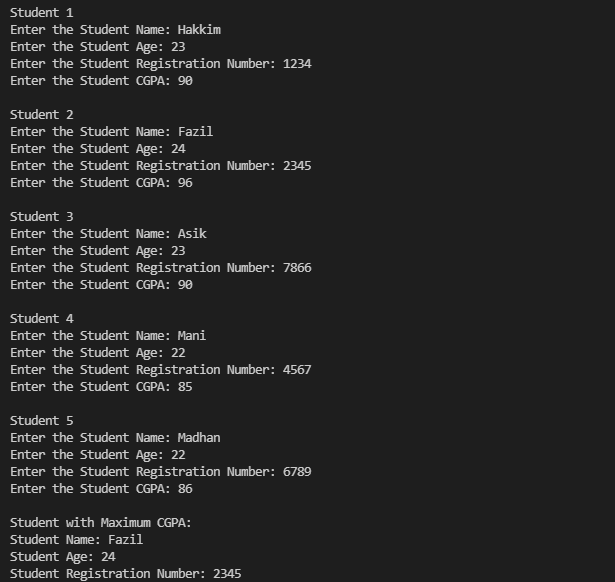Click the "Student 4" heading line
The width and height of the screenshot is (615, 582).
tap(41, 319)
